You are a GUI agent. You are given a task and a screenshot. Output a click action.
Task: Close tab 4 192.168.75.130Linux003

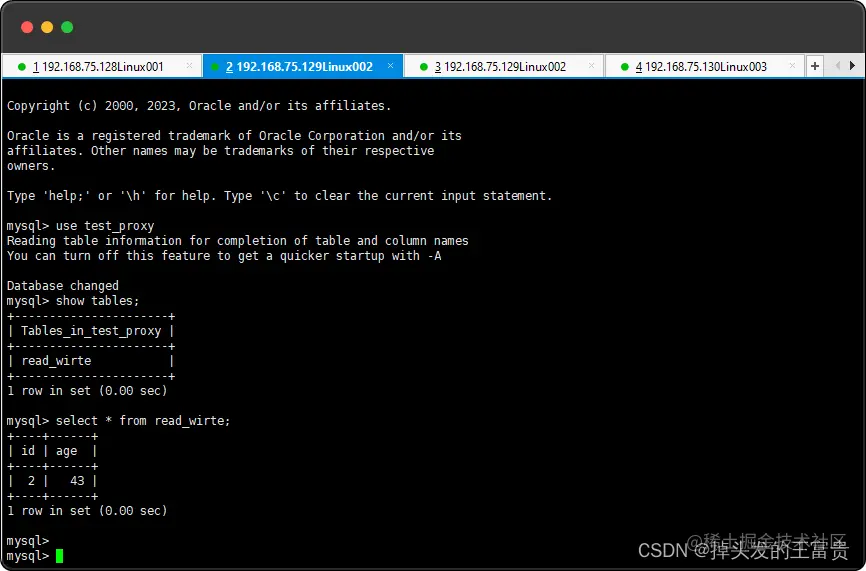[x=793, y=66]
